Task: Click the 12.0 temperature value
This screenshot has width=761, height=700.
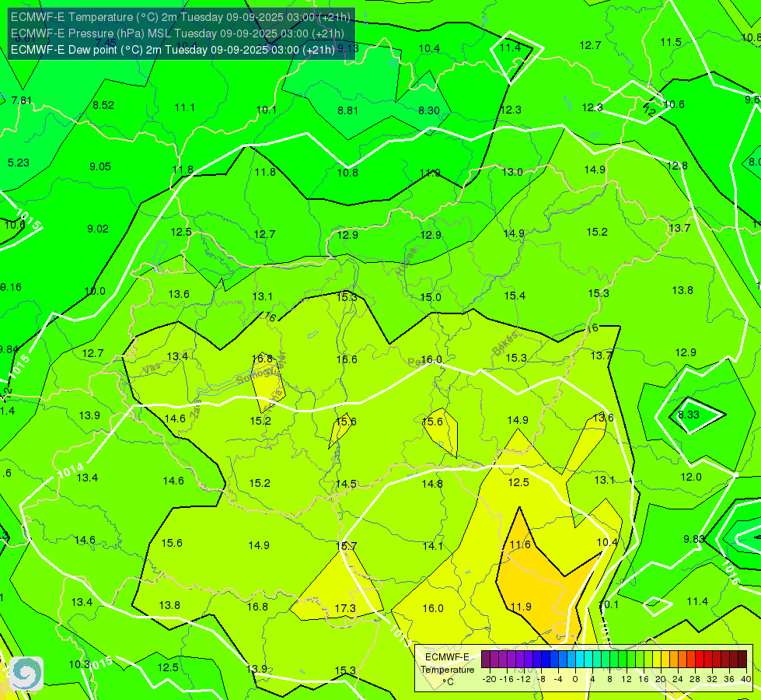Action: tap(690, 477)
